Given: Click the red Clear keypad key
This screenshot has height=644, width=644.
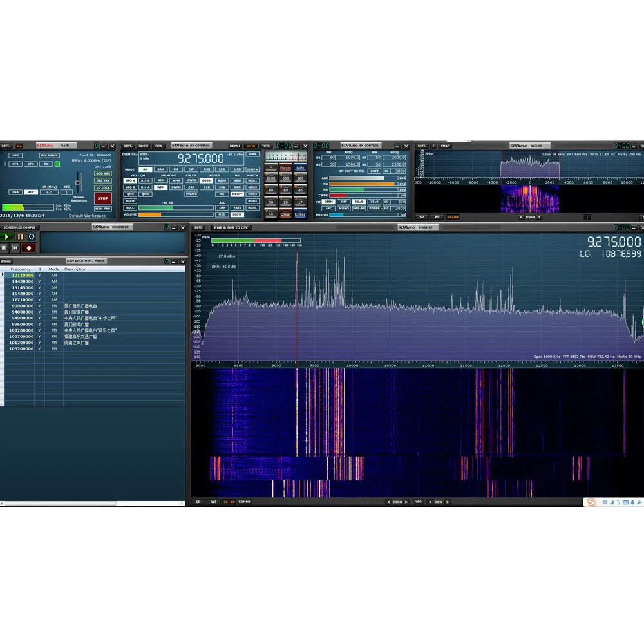Looking at the screenshot, I should (x=285, y=214).
